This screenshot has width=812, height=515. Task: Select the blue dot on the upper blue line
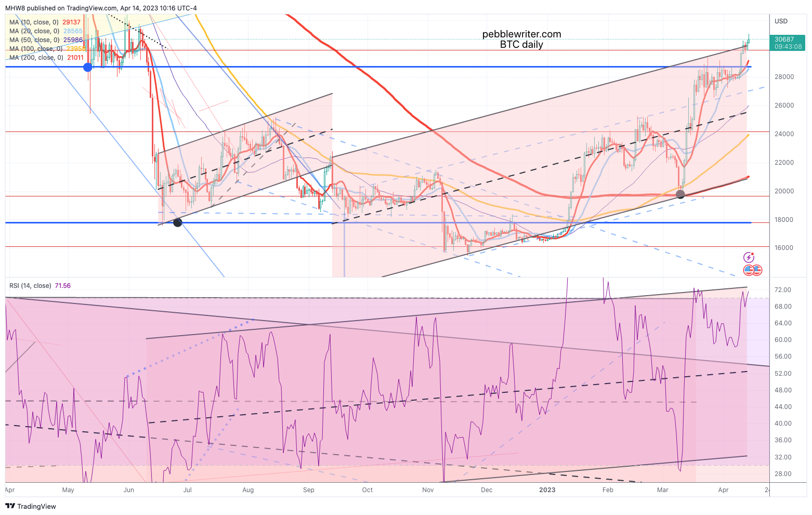(88, 67)
